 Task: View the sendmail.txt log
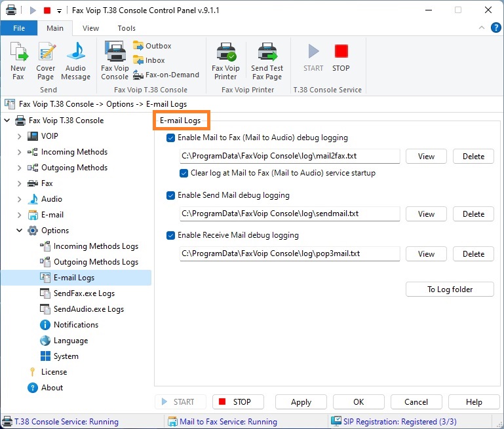pos(426,214)
